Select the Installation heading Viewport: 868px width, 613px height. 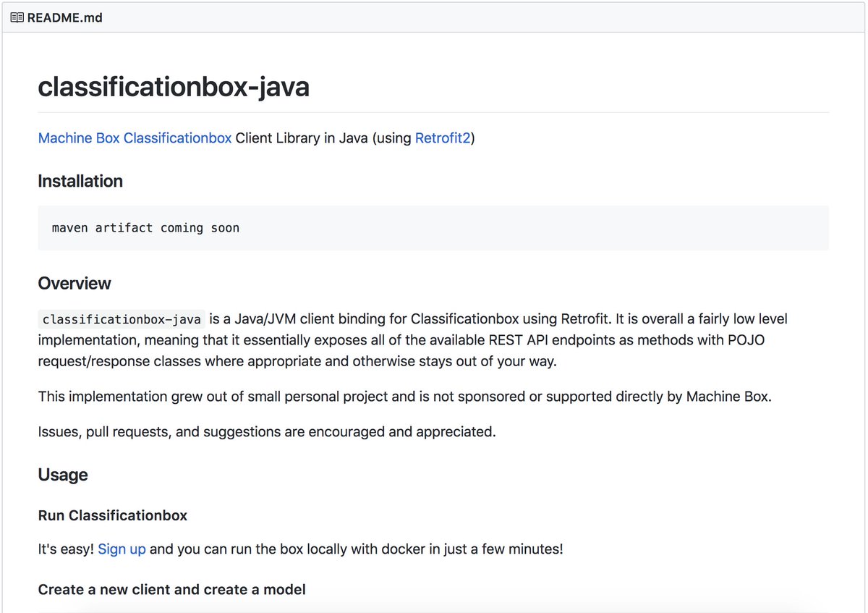point(80,181)
